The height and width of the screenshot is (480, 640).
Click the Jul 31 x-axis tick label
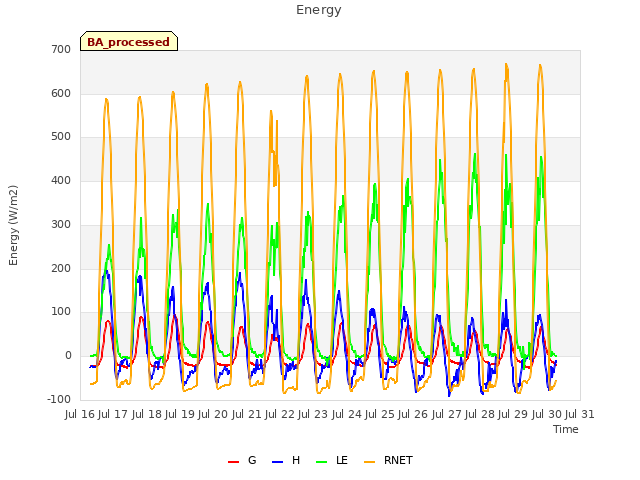click(579, 415)
